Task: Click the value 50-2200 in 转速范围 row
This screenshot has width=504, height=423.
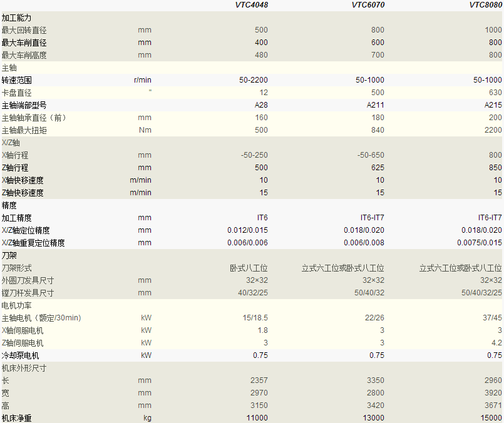Action: tap(254, 80)
